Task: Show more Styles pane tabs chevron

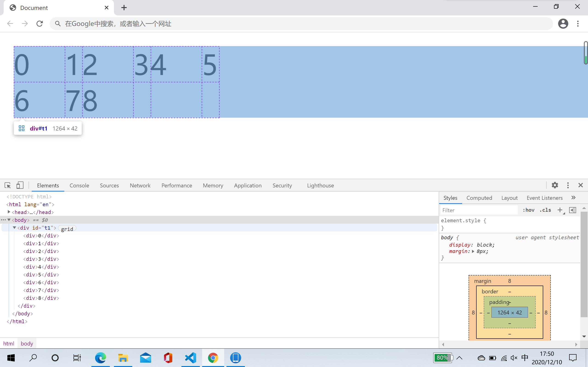Action: [574, 197]
